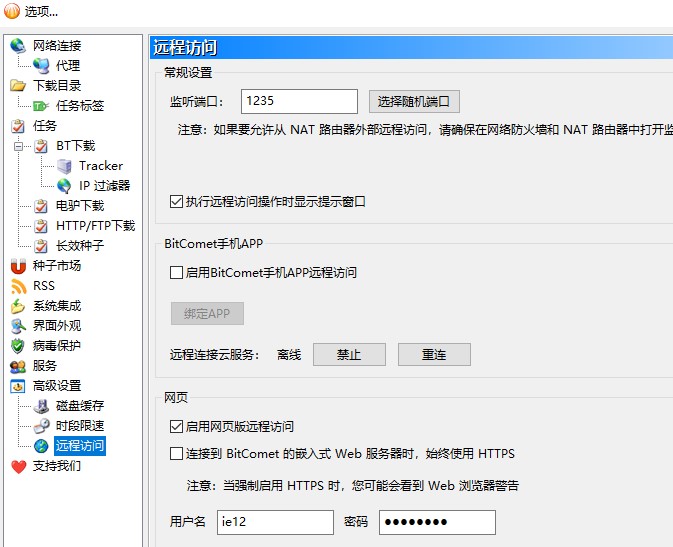The image size is (673, 547).
Task: Click the server icon beside Tracker
Action: [x=64, y=166]
